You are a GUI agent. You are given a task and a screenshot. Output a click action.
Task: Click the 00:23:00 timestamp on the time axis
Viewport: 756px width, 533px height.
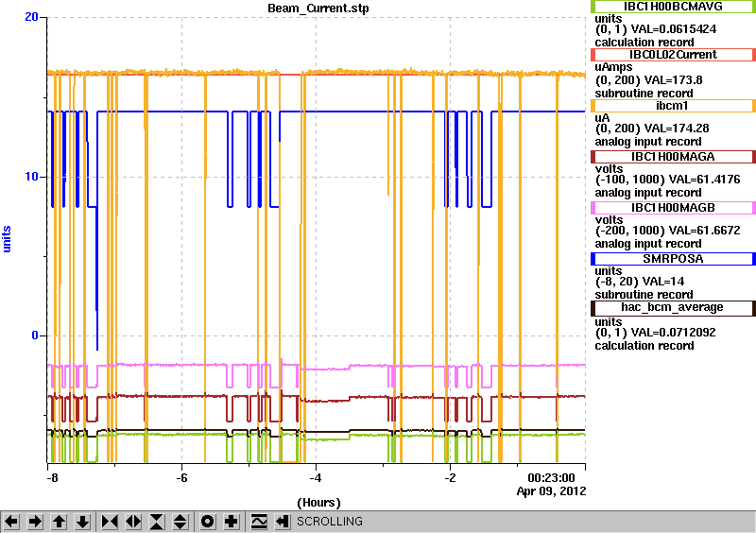(x=551, y=478)
